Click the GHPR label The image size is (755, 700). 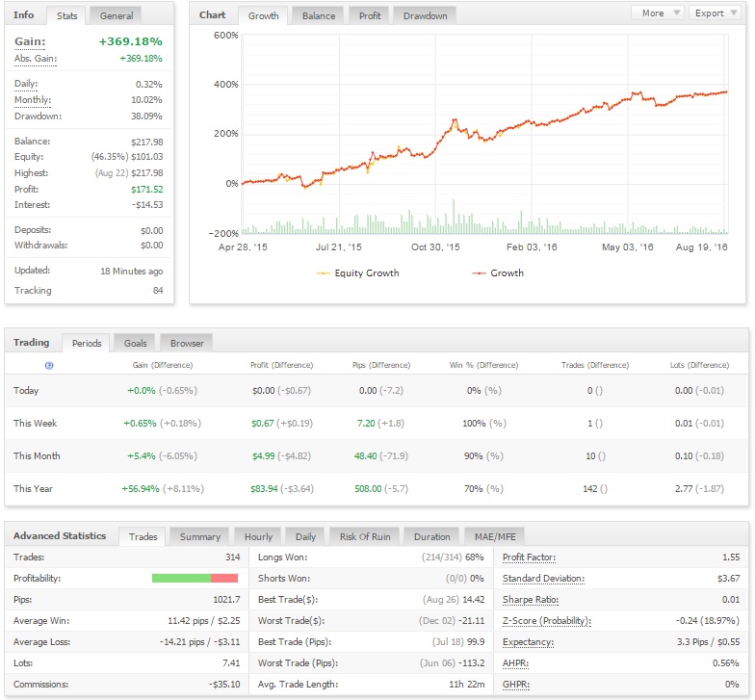pos(516,685)
